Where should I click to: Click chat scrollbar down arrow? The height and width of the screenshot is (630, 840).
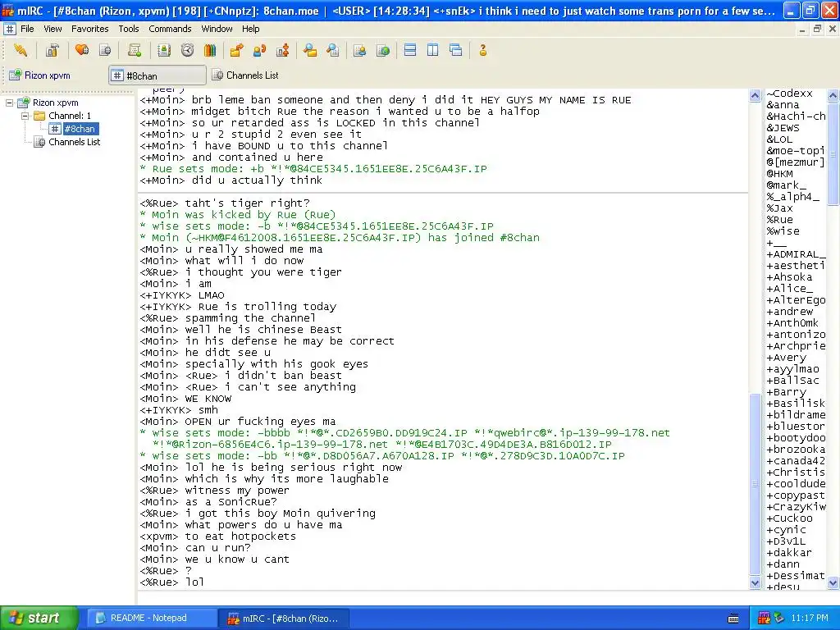click(755, 583)
